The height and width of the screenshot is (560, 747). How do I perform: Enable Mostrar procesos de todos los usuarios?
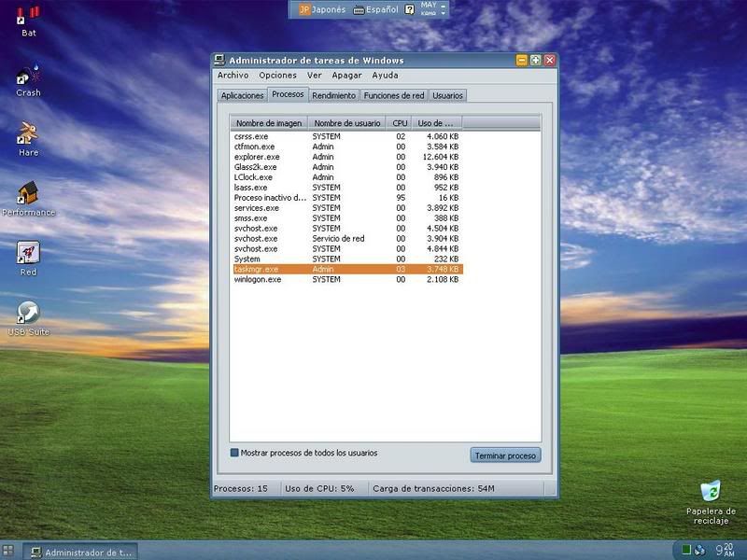pos(234,453)
